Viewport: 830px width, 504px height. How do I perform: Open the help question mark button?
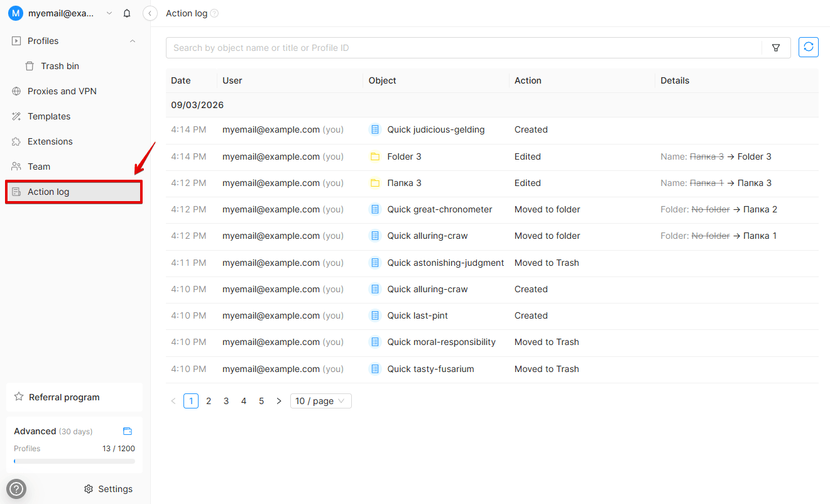[16, 489]
